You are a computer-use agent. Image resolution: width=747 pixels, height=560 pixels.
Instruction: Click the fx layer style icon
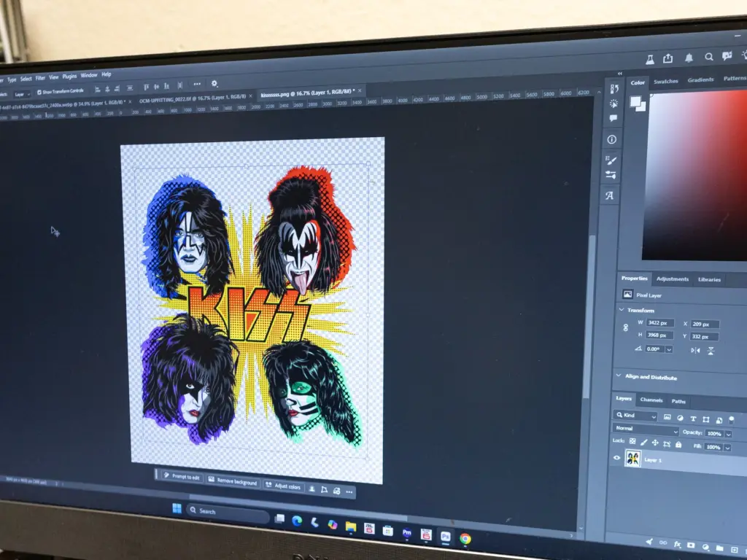pyautogui.click(x=677, y=544)
